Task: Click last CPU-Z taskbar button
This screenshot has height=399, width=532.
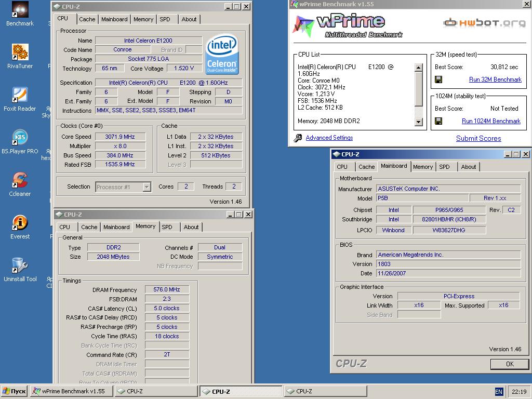Action: 325,391
